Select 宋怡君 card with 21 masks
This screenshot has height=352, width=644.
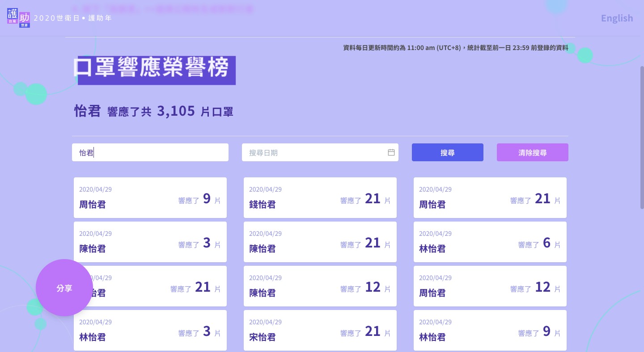pos(320,330)
